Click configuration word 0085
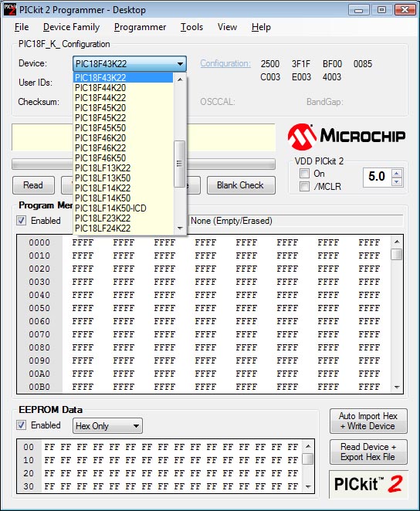This screenshot has width=420, height=511. click(363, 64)
